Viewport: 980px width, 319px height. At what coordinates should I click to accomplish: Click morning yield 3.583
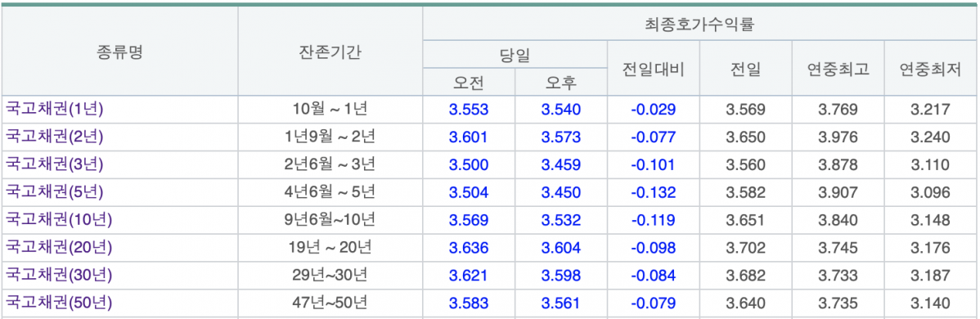(469, 304)
